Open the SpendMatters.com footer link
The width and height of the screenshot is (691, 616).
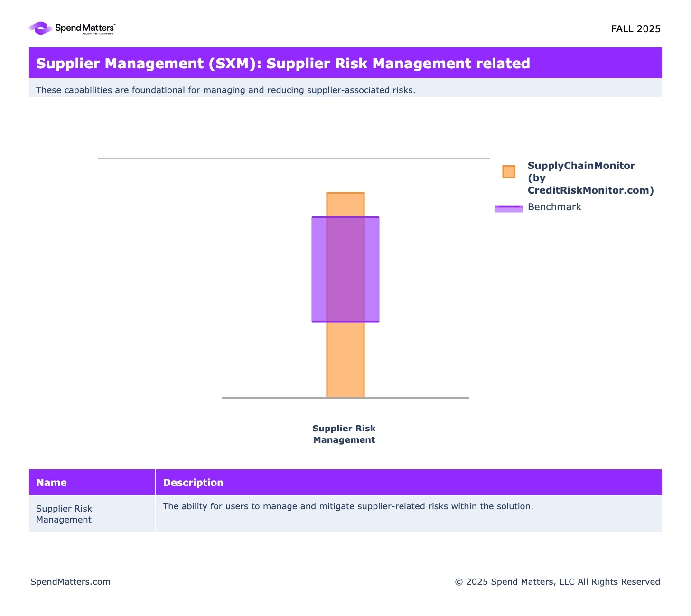(70, 581)
